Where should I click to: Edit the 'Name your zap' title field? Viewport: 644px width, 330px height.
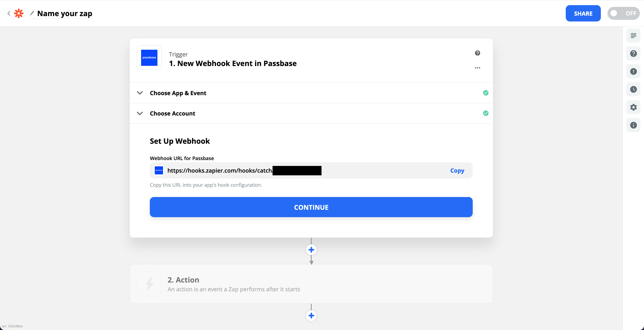[x=64, y=13]
